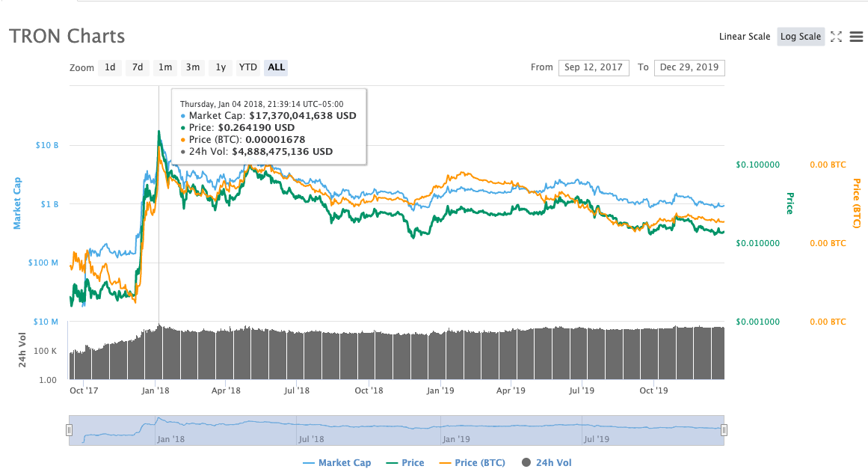
Task: Set zoom to YTD
Action: (247, 67)
